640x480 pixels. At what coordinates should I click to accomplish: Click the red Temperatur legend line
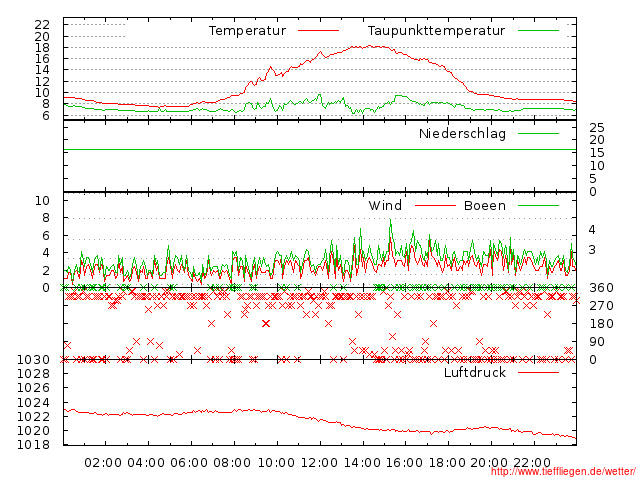pos(318,31)
